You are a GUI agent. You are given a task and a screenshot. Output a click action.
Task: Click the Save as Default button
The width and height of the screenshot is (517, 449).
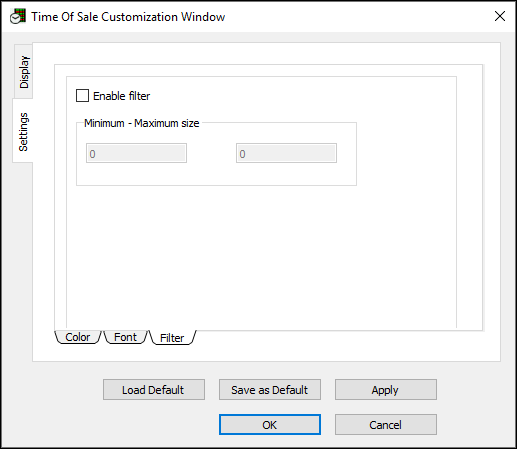270,390
